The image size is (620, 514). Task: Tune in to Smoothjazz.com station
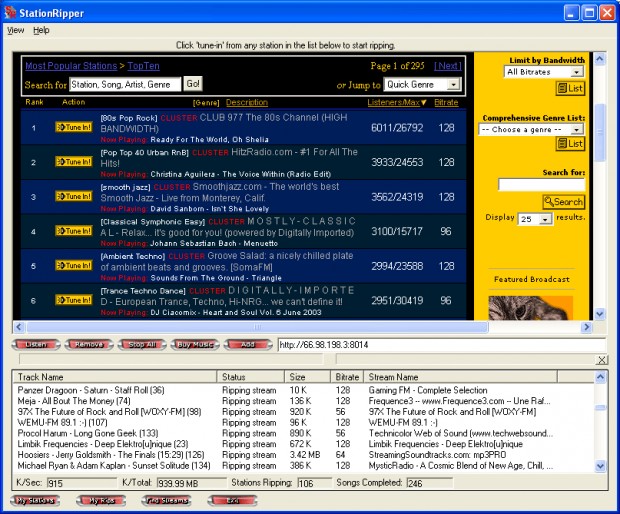74,197
